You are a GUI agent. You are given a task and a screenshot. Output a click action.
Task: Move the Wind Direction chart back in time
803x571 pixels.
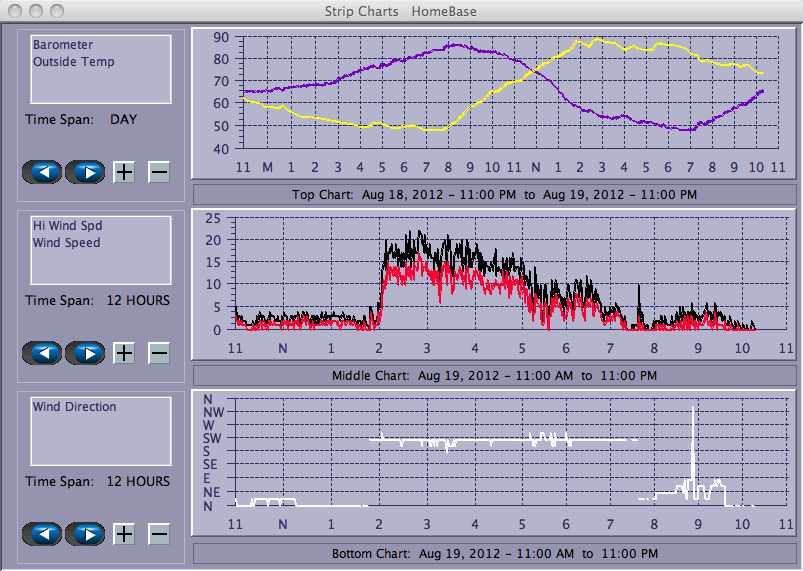tap(42, 534)
